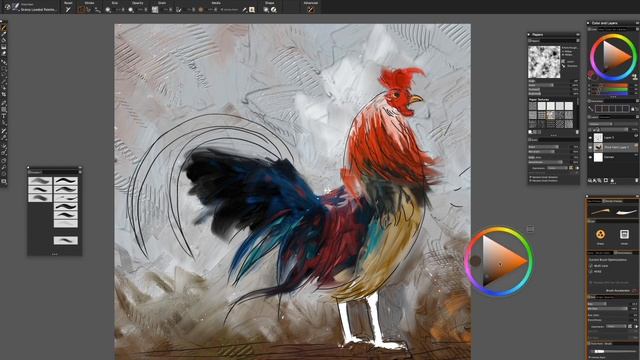Click the left brush stroke preview in brush panel
Image resolution: width=640 pixels, height=360 pixels.
(x=600, y=211)
